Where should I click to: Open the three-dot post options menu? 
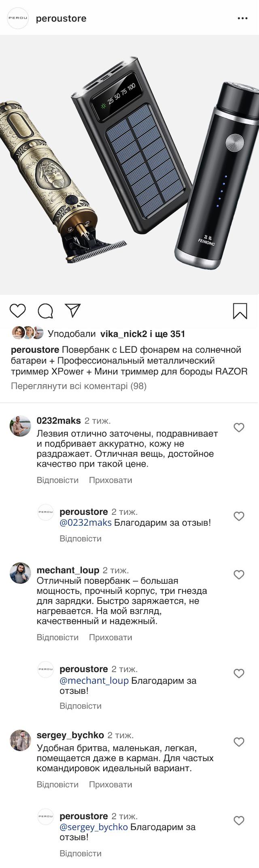[x=242, y=18]
